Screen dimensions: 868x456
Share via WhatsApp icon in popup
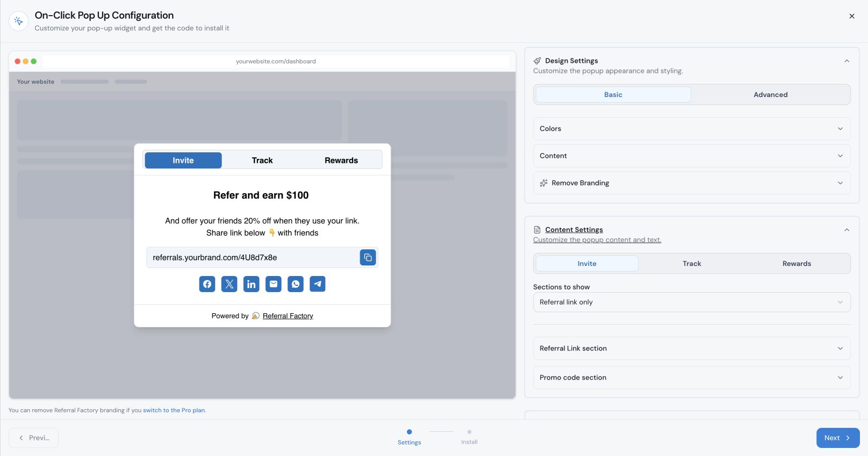tap(295, 284)
